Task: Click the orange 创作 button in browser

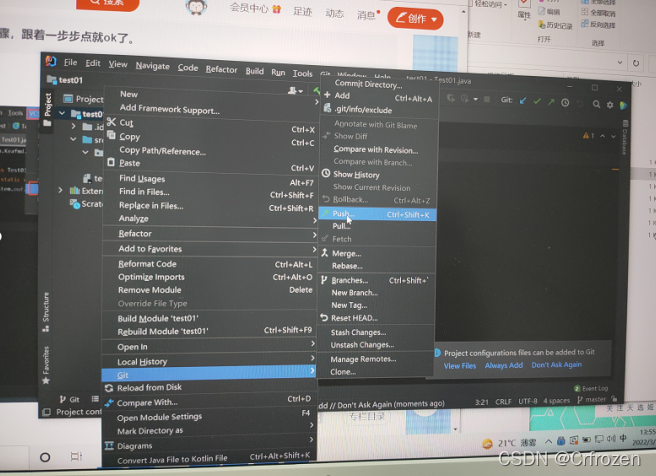Action: [x=415, y=18]
